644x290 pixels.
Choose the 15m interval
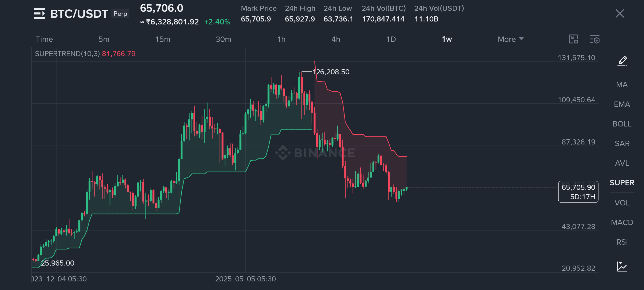pyautogui.click(x=163, y=39)
